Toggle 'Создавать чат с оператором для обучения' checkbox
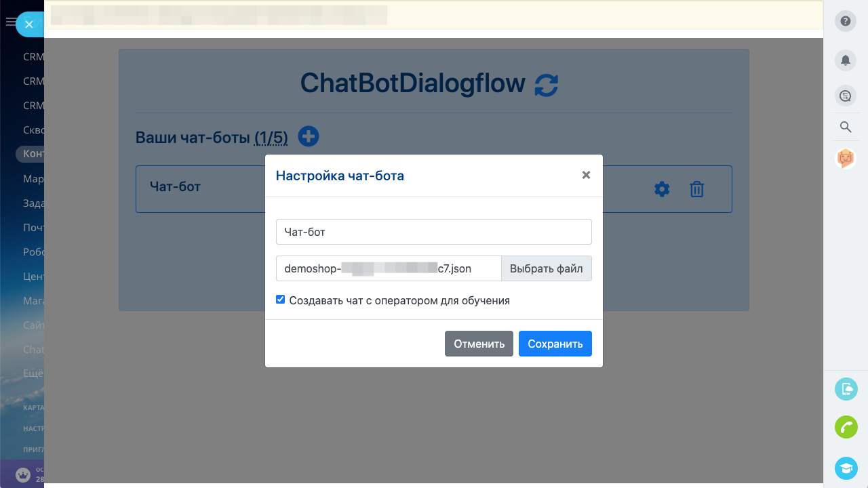 281,300
